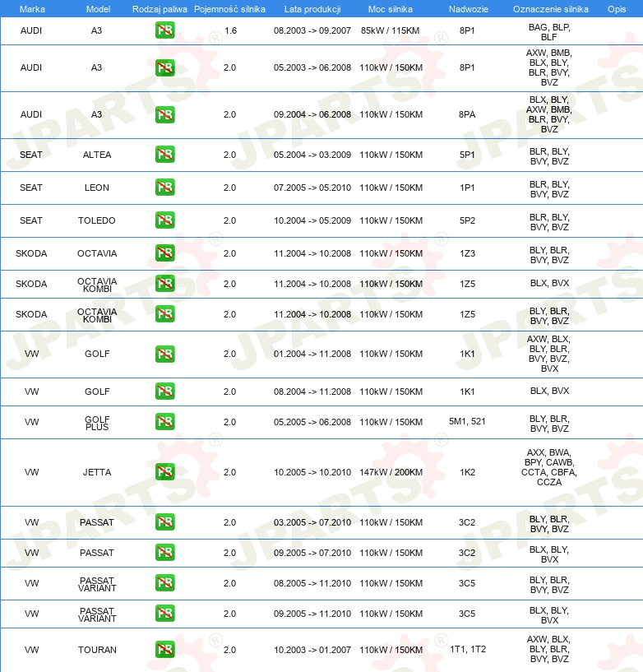Click the Pojemność silnika column header
This screenshot has height=672, width=643.
pos(229,9)
